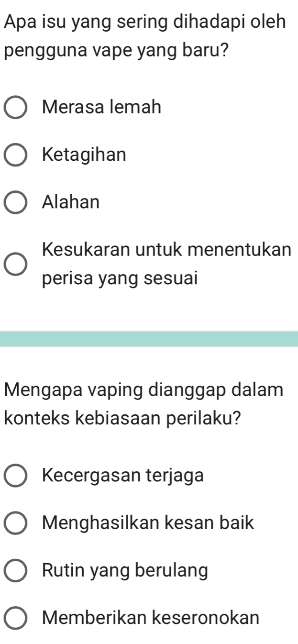
Task: Choose the 'Menghasilkan kesan baik' radio circle
Action: coord(16,523)
